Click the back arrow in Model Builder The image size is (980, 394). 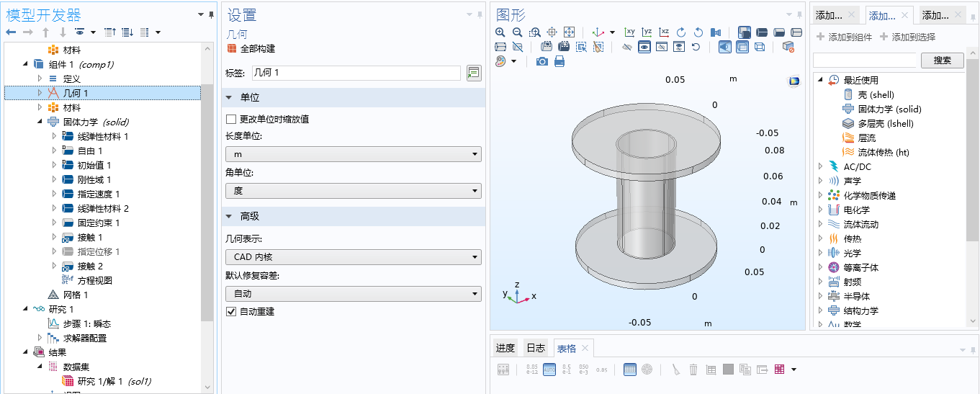coord(11,32)
